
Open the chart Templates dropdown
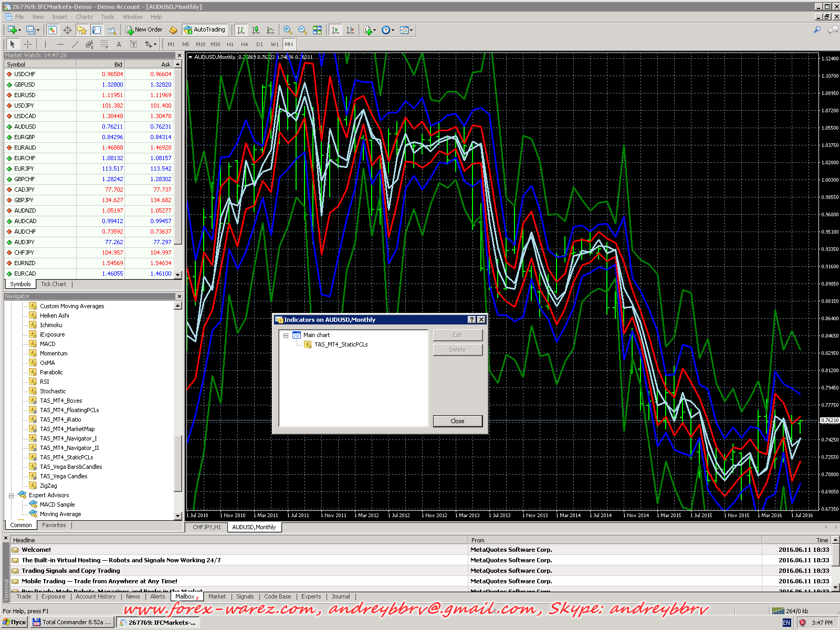coord(406,30)
